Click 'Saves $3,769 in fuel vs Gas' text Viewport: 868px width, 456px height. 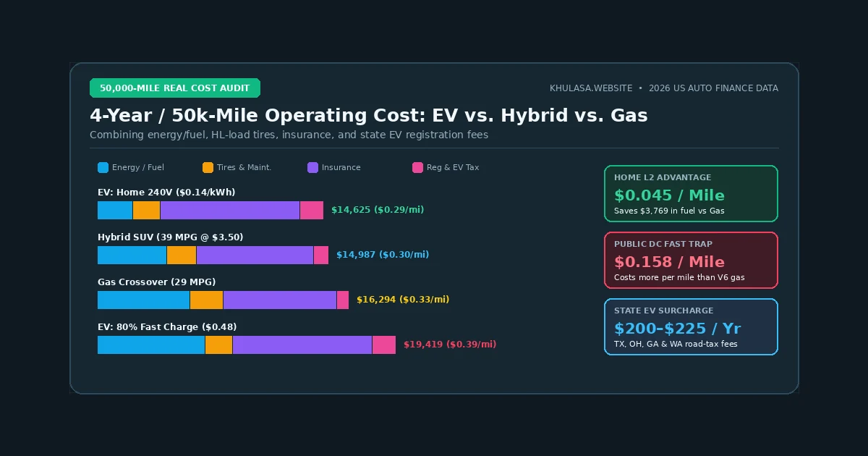coord(669,211)
